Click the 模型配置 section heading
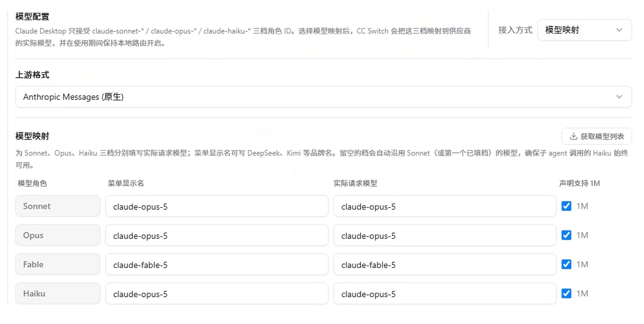Image resolution: width=644 pixels, height=324 pixels. 32,16
